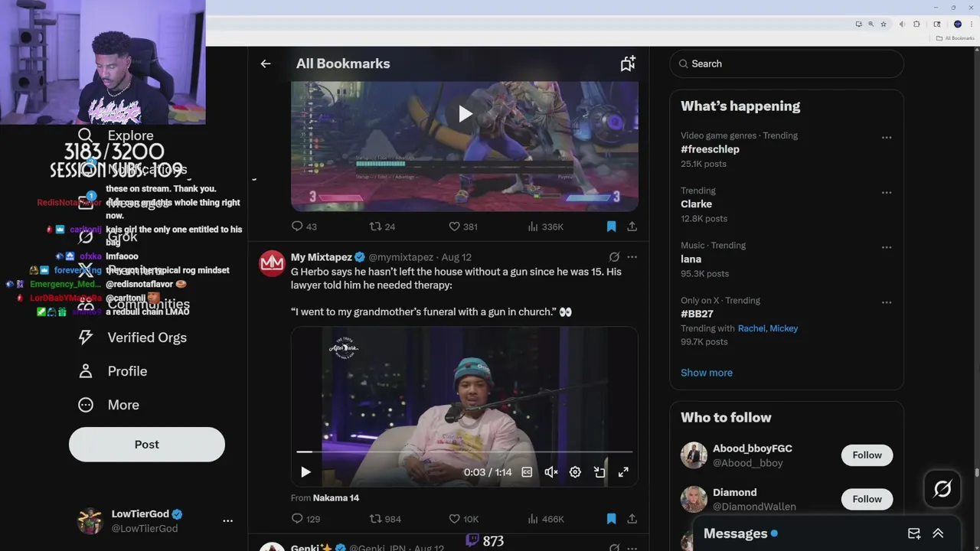
Task: Follow Diamond
Action: click(867, 499)
